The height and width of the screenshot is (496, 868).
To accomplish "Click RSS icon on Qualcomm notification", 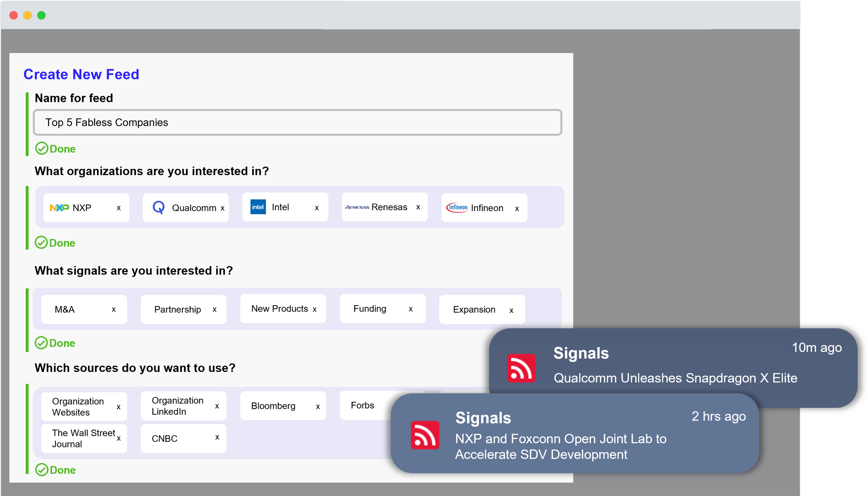I will point(521,369).
